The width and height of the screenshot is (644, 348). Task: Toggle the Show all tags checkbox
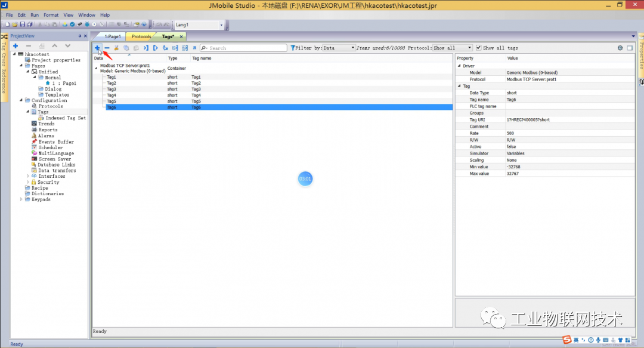[479, 48]
